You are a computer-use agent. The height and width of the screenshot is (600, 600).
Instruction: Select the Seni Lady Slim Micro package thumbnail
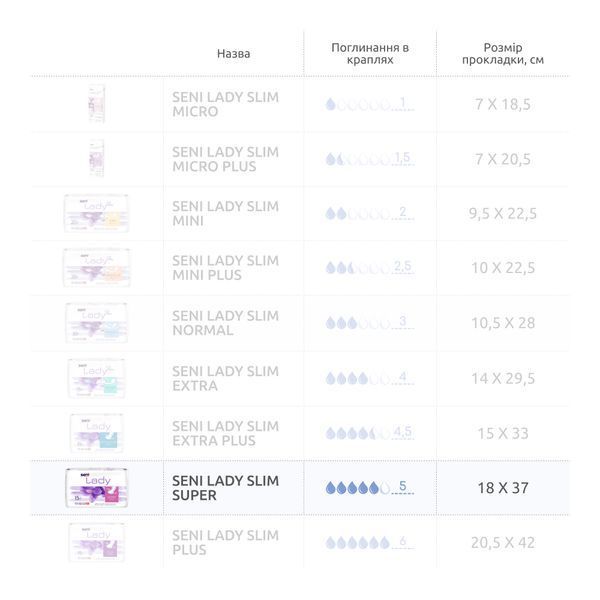click(97, 104)
